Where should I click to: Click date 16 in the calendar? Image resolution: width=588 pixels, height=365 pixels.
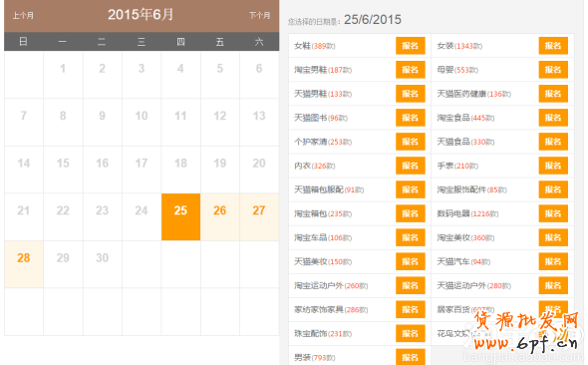(x=102, y=170)
